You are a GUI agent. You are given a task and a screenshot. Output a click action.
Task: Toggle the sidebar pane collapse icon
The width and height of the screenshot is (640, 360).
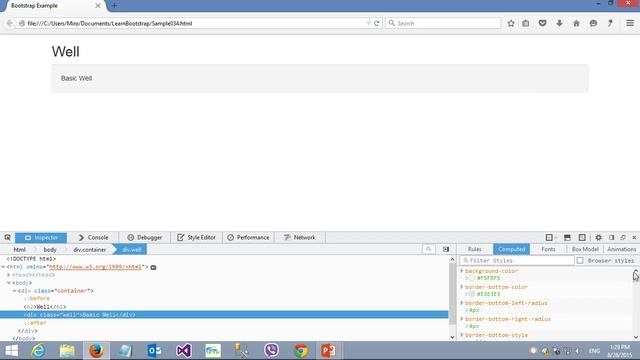(446, 249)
